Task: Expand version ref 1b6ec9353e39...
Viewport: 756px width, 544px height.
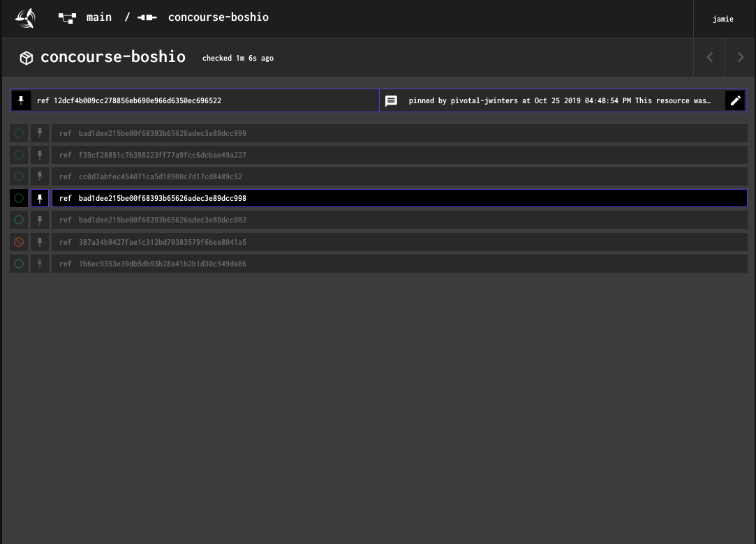Action: (x=399, y=264)
